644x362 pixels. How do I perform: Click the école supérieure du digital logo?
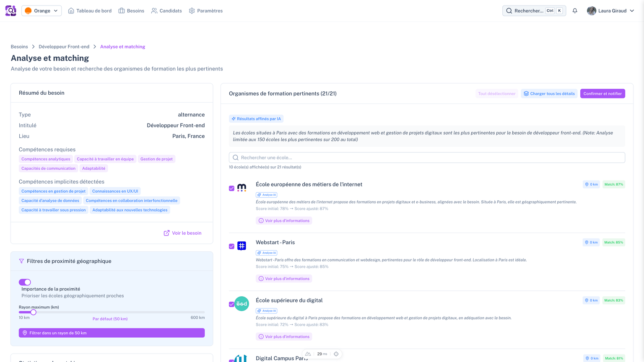pyautogui.click(x=241, y=304)
